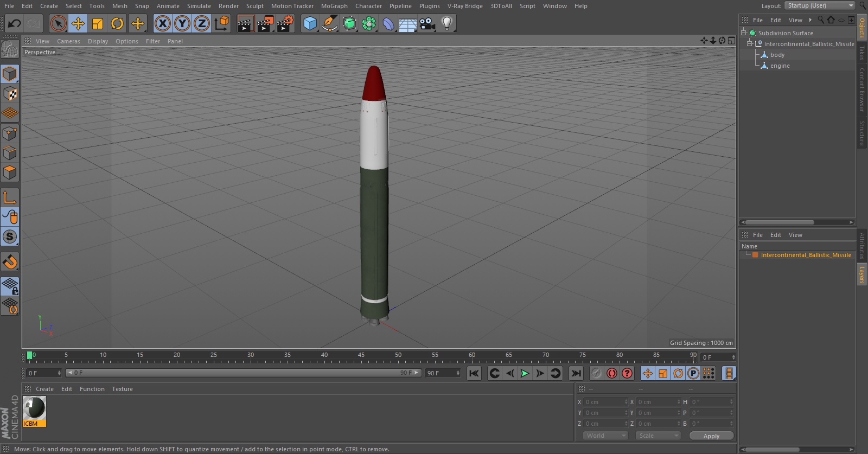This screenshot has width=868, height=454.
Task: Add a Light object
Action: click(446, 23)
